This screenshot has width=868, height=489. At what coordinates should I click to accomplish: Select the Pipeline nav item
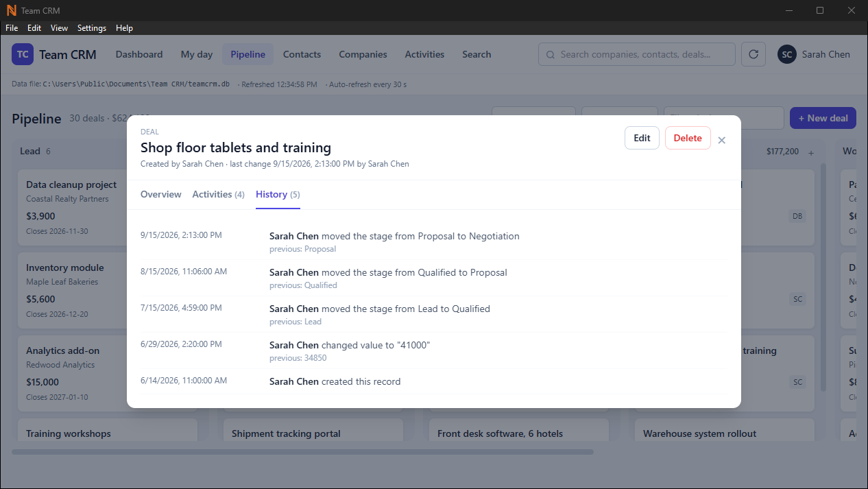click(248, 54)
